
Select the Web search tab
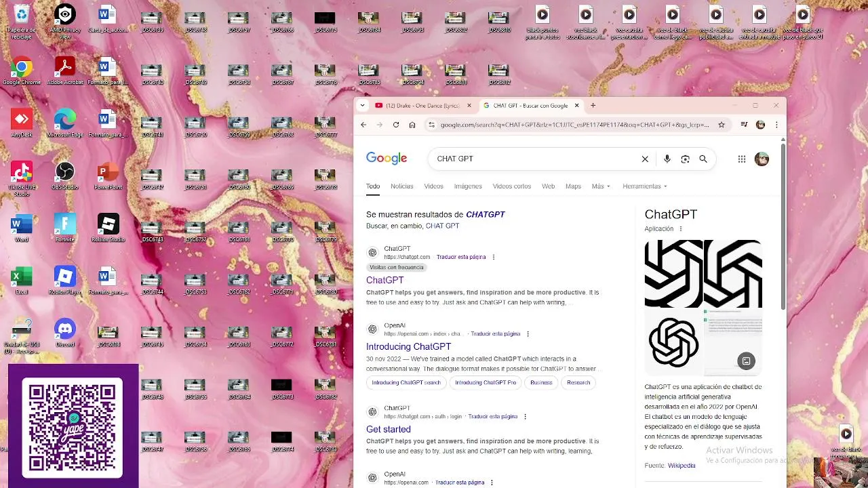pos(548,186)
